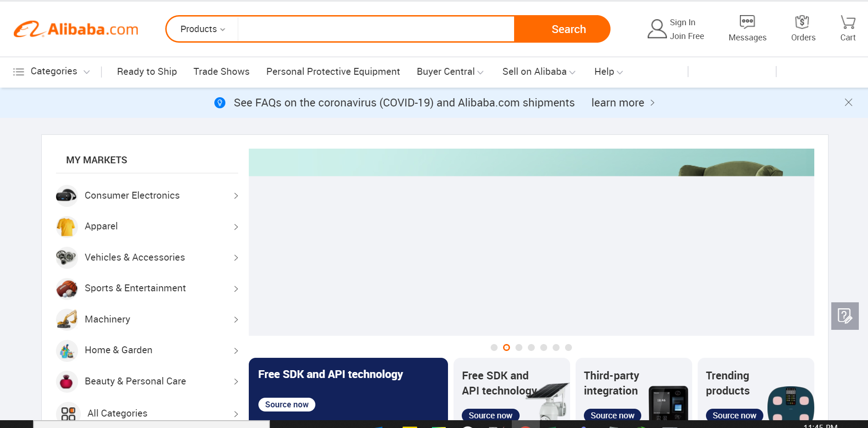Open the Products search type dropdown
Screen dimensions: 868x428
(x=202, y=29)
